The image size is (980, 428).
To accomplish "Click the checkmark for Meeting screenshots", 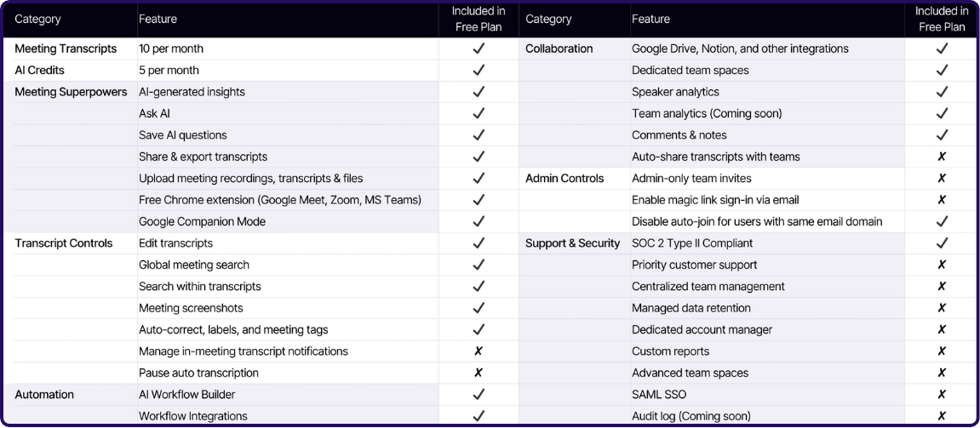I will click(x=479, y=308).
